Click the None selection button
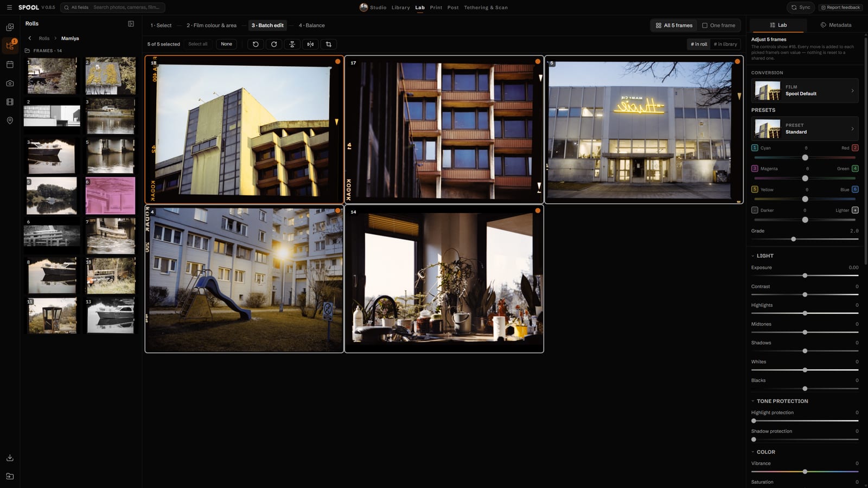Screen dimensions: 868x488 (x=226, y=44)
